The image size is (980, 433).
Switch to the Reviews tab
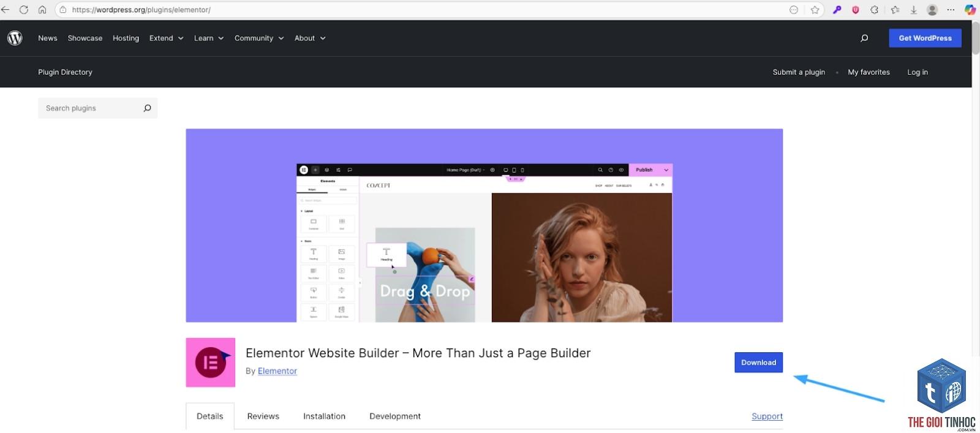point(263,416)
